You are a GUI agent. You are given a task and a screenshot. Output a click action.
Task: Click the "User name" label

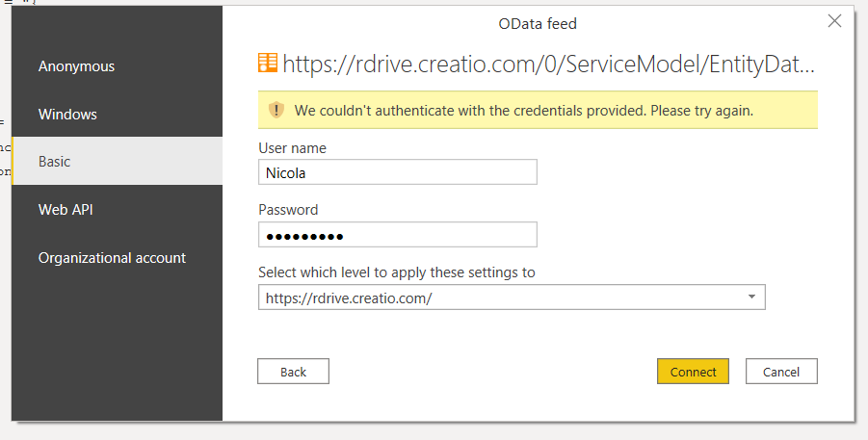click(x=292, y=148)
